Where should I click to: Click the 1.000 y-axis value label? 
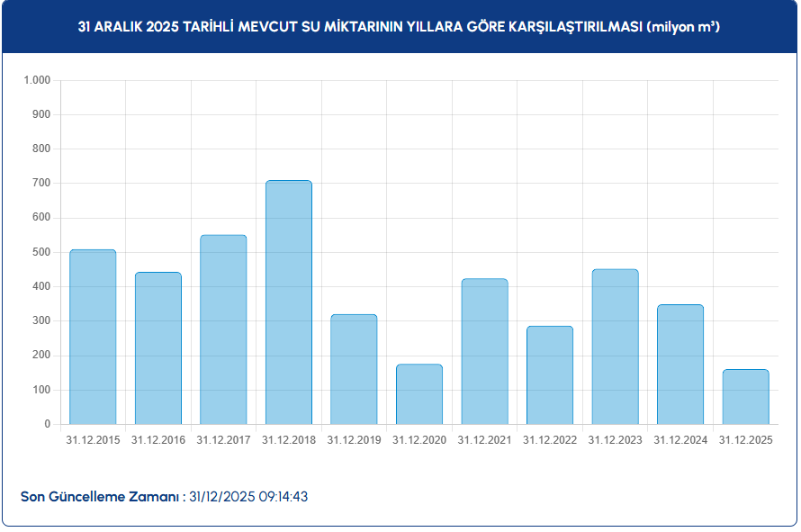38,80
